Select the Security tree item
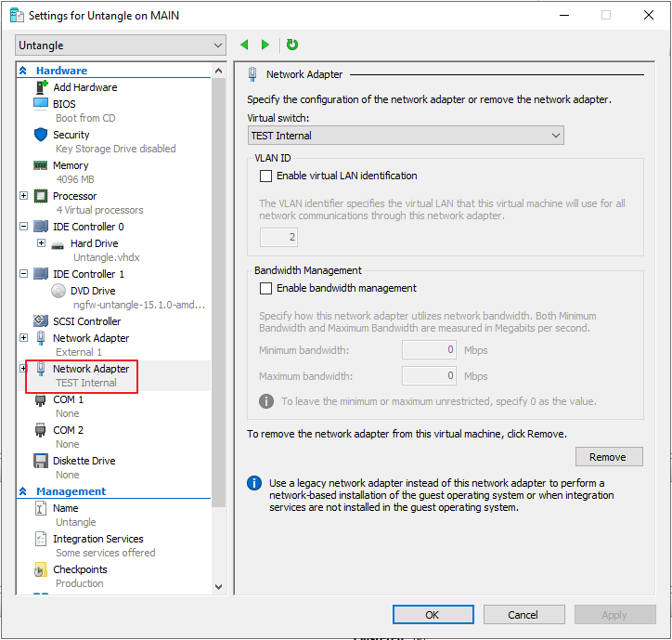The height and width of the screenshot is (640, 672). 71,135
